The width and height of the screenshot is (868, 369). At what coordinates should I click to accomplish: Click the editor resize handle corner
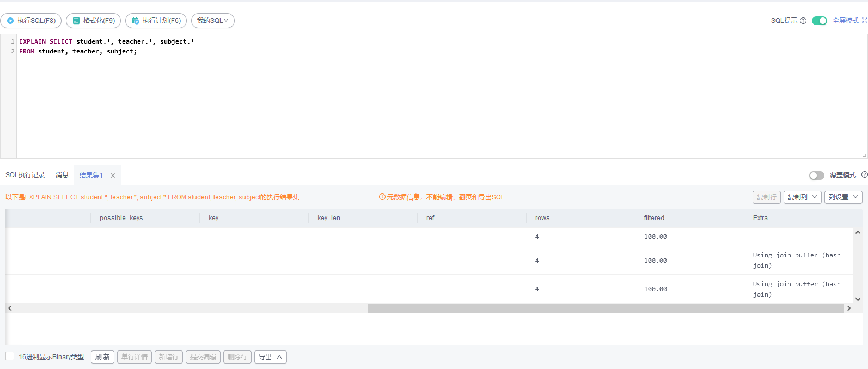click(x=864, y=155)
